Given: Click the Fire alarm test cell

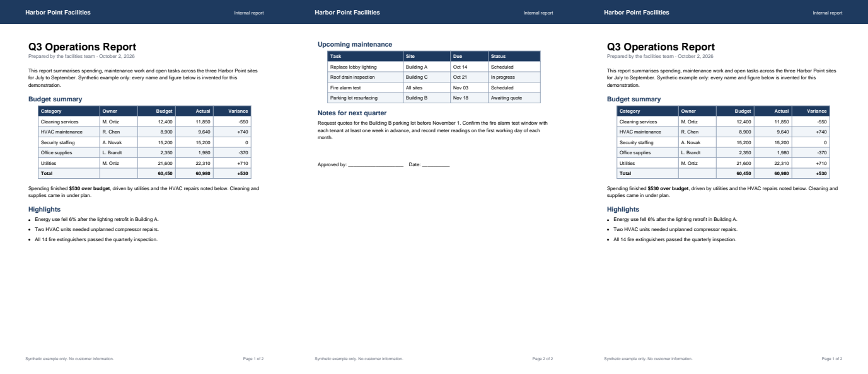Looking at the screenshot, I should [x=365, y=88].
